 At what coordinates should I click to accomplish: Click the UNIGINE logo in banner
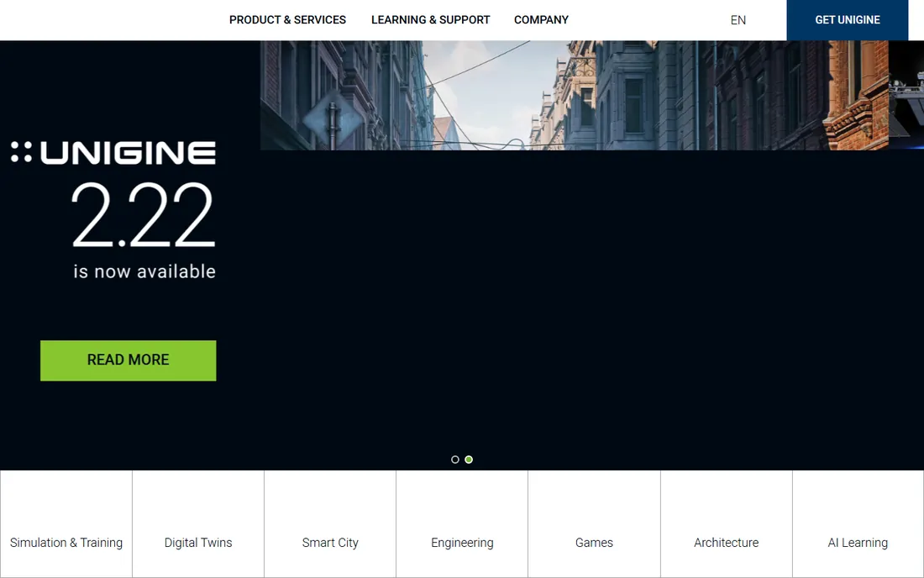pyautogui.click(x=113, y=153)
